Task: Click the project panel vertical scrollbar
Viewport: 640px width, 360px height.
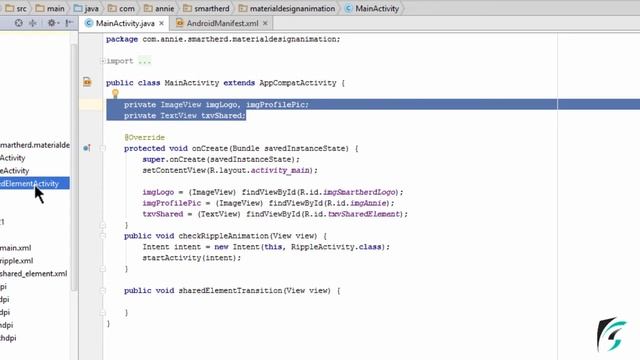Action: click(x=74, y=167)
